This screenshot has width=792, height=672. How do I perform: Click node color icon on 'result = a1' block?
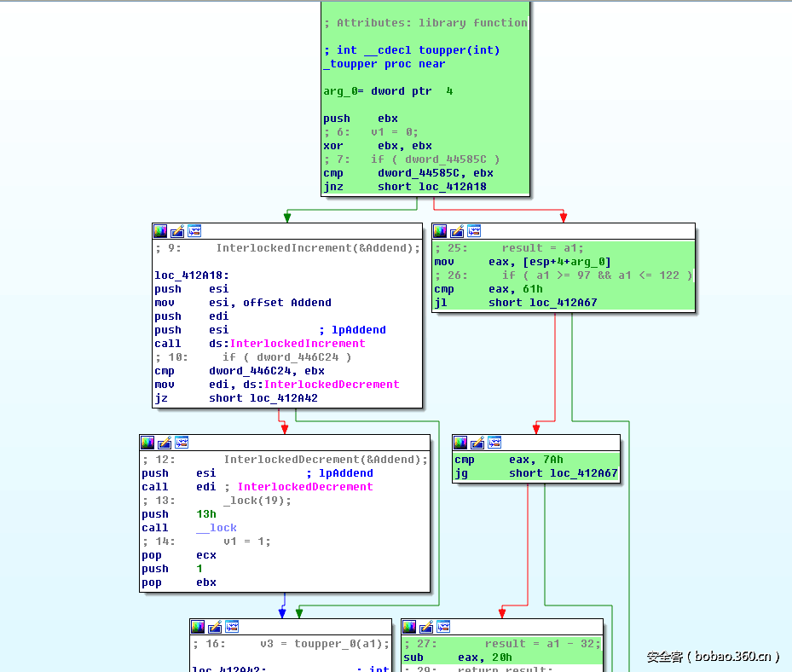pyautogui.click(x=440, y=231)
